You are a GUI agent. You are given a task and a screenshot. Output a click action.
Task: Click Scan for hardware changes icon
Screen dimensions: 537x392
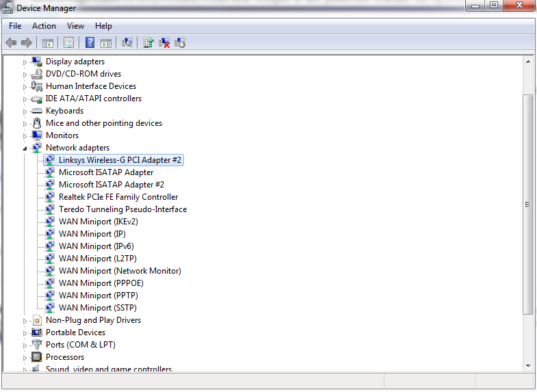[127, 42]
